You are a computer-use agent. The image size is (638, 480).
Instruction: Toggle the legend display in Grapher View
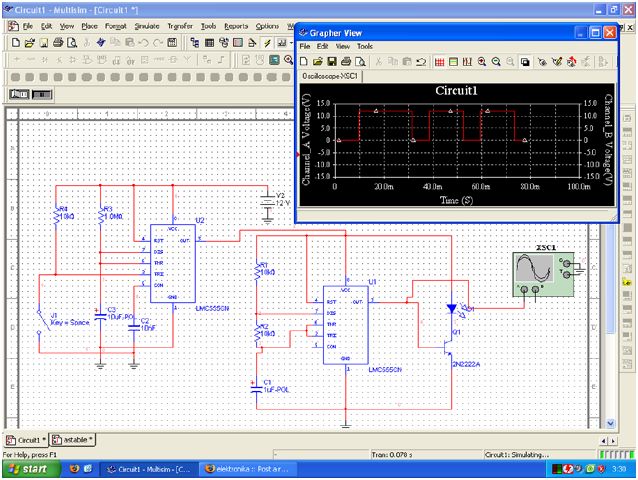coord(453,61)
